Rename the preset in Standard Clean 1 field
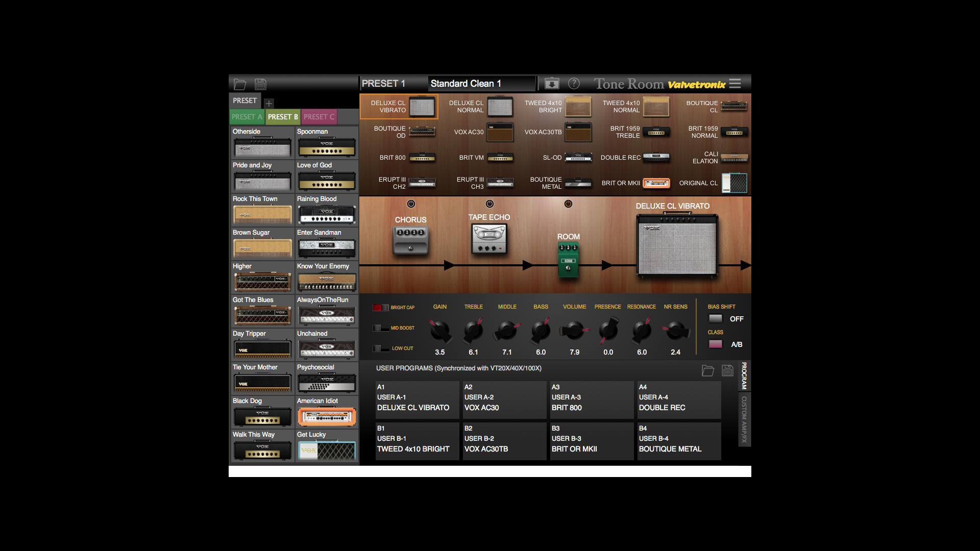This screenshot has height=551, width=980. point(481,83)
